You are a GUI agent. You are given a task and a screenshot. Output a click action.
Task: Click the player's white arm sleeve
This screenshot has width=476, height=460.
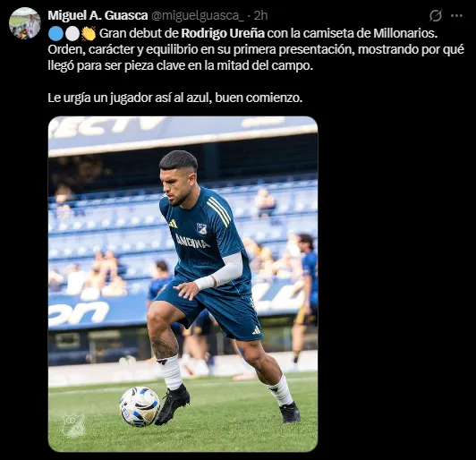tap(219, 270)
